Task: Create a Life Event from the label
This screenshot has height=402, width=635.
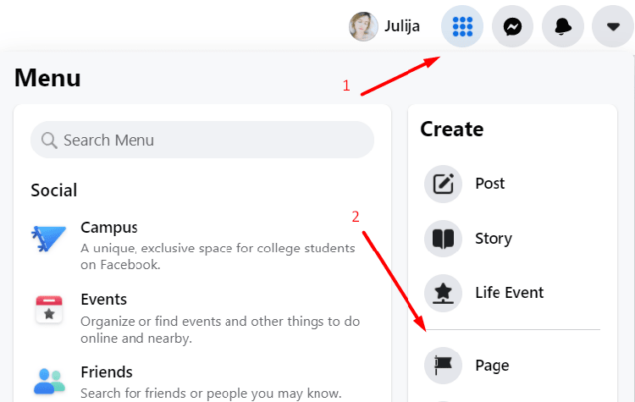Action: point(509,293)
